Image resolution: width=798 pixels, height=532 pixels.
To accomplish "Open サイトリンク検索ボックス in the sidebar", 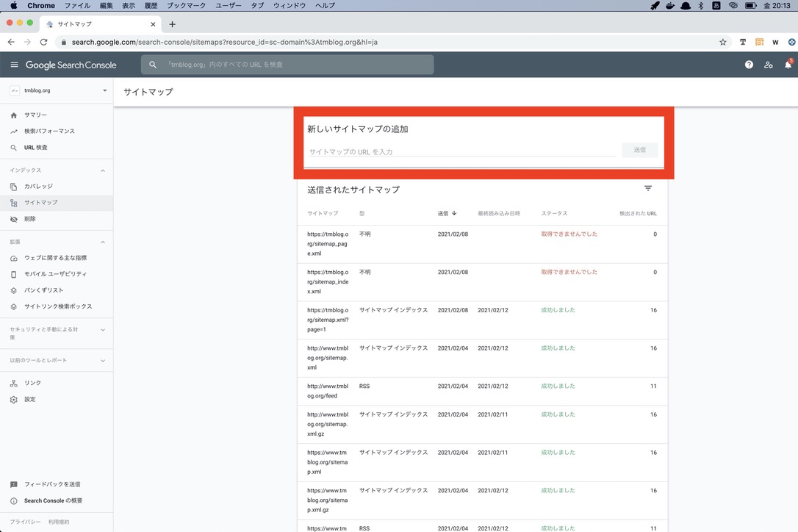I will click(x=57, y=306).
